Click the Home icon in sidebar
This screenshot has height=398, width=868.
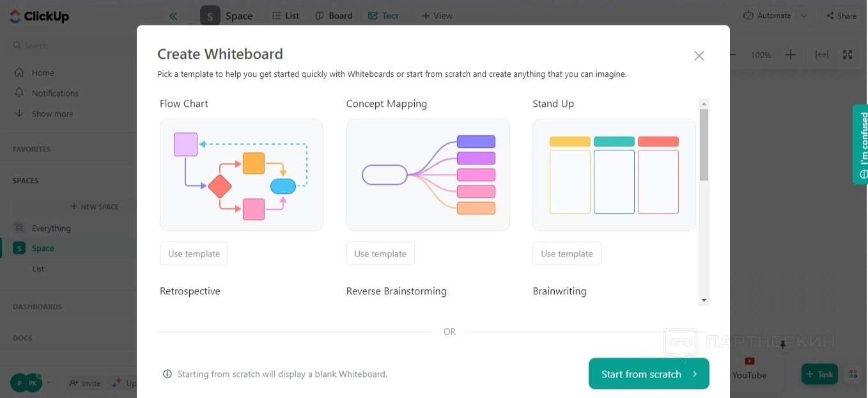(19, 73)
